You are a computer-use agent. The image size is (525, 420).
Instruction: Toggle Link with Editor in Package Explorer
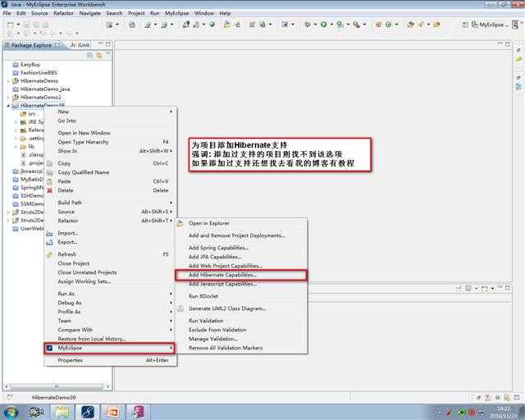pyautogui.click(x=99, y=55)
